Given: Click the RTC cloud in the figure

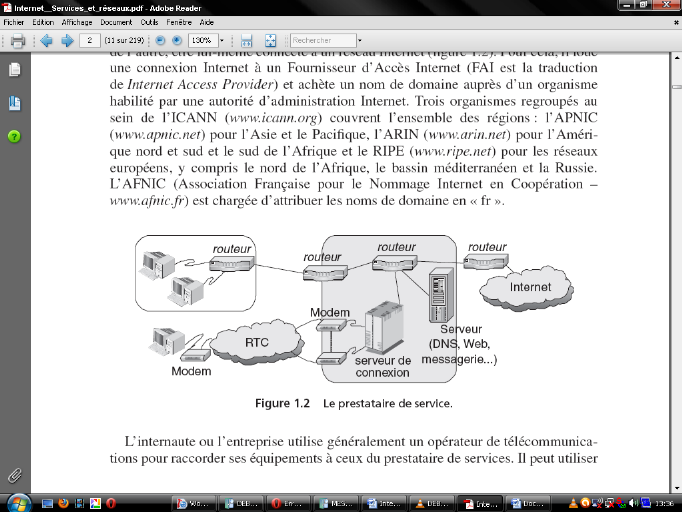Looking at the screenshot, I should coord(257,342).
